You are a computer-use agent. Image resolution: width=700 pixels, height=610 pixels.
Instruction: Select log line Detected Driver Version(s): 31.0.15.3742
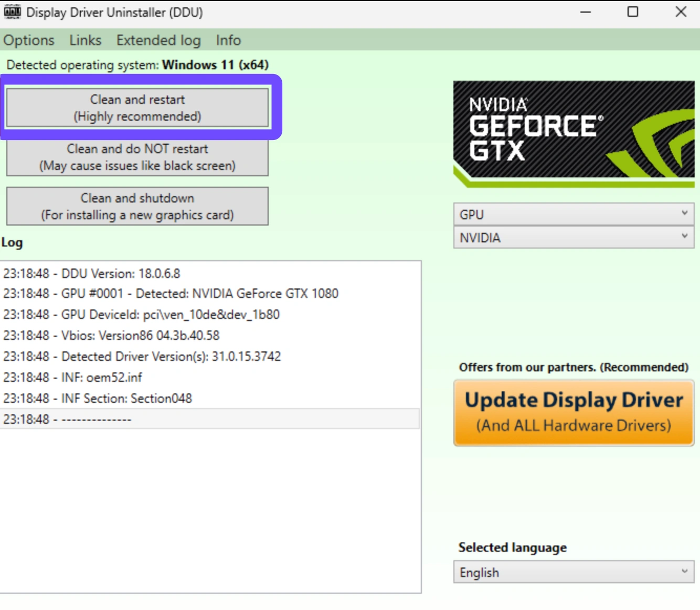coord(210,356)
